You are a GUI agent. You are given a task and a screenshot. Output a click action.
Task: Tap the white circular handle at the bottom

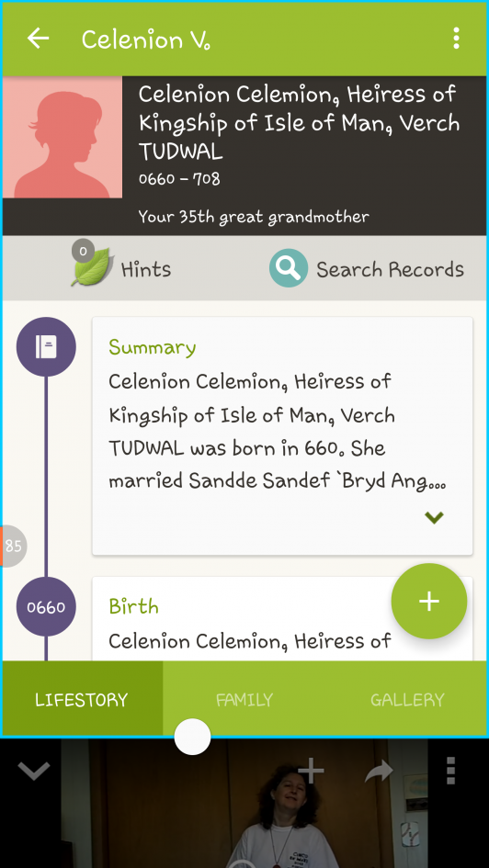pyautogui.click(x=192, y=737)
